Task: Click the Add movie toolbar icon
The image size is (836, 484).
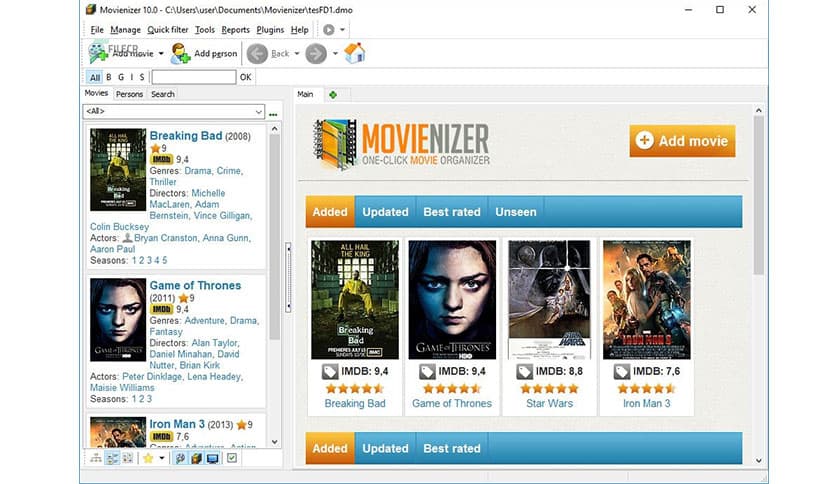Action: pos(98,53)
